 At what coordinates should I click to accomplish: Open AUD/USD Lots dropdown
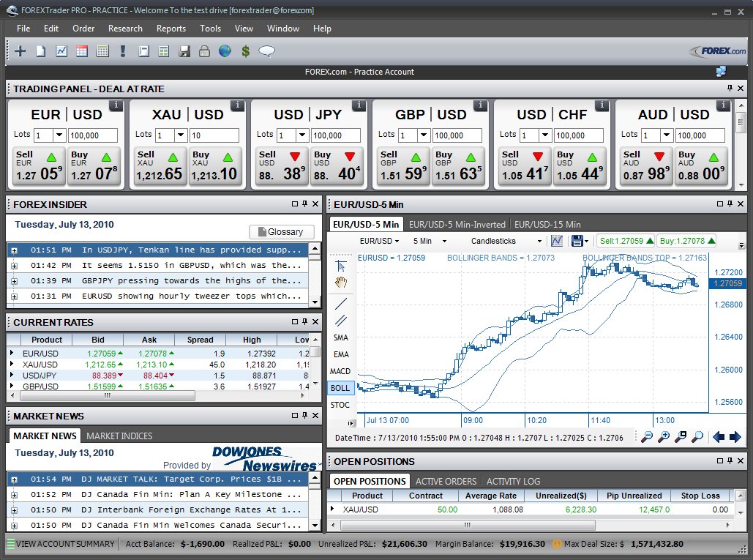tap(667, 135)
